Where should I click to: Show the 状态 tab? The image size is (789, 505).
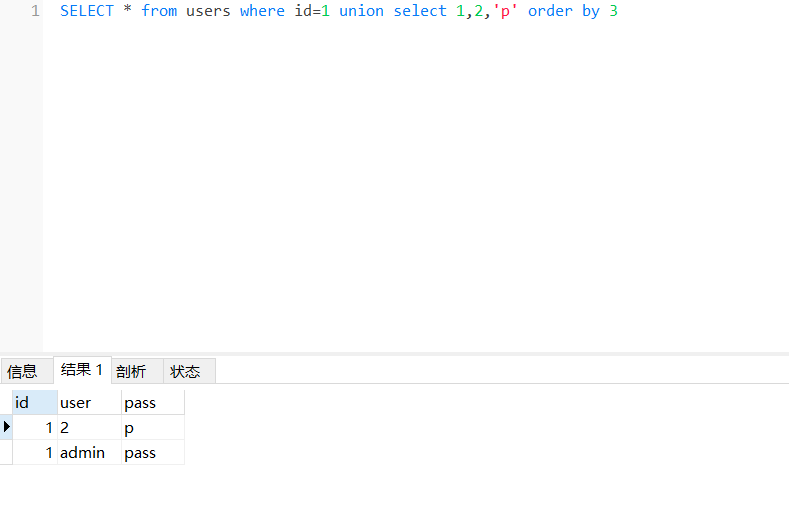(185, 371)
